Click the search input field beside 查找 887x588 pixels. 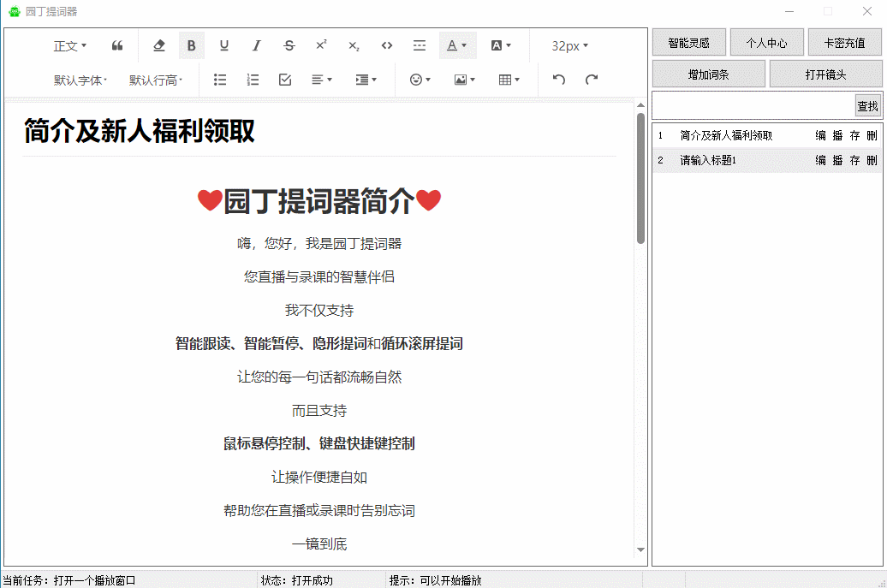[x=753, y=106]
